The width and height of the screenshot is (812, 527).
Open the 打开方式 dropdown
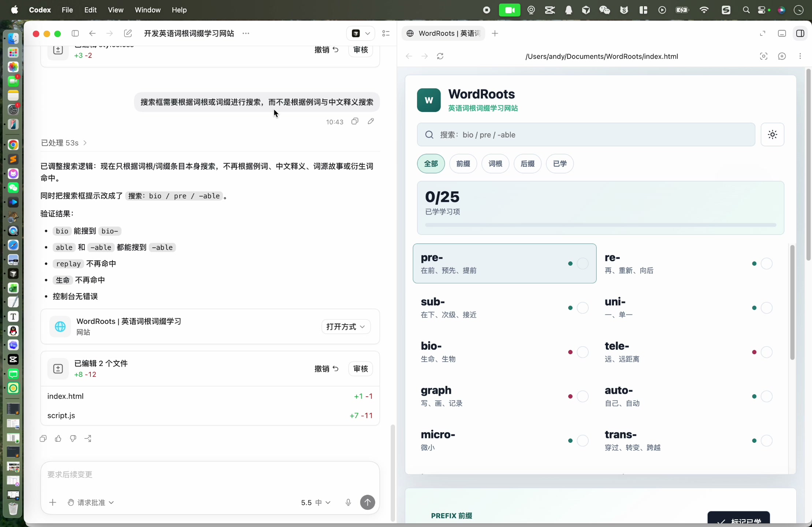pyautogui.click(x=346, y=326)
